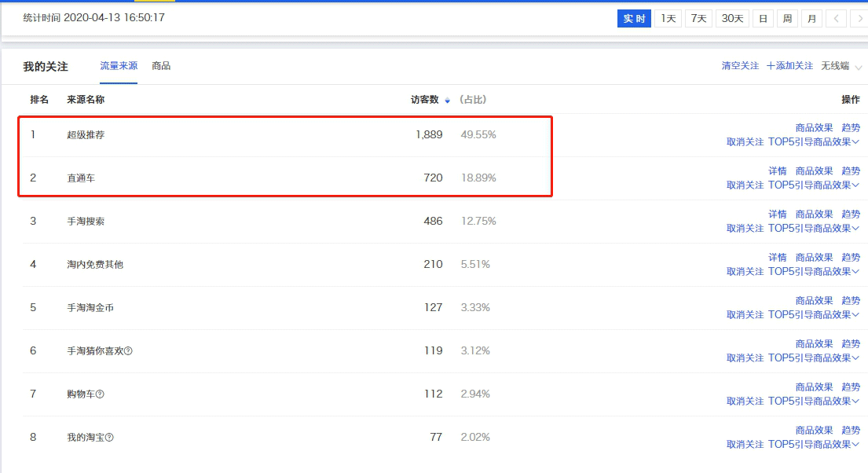Screen dimensions: 868x473
Task: Open the 无线端 device dropdown
Action: click(841, 66)
